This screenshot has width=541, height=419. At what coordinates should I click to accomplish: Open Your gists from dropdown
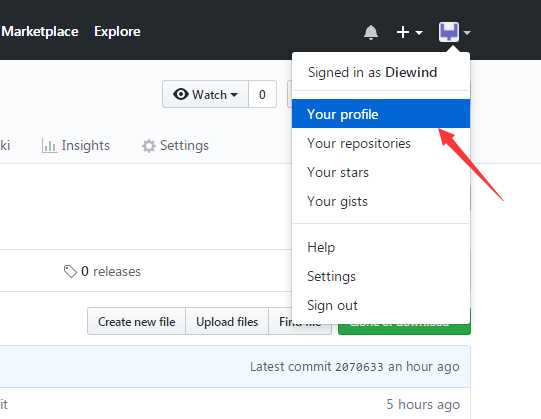pyautogui.click(x=381, y=201)
